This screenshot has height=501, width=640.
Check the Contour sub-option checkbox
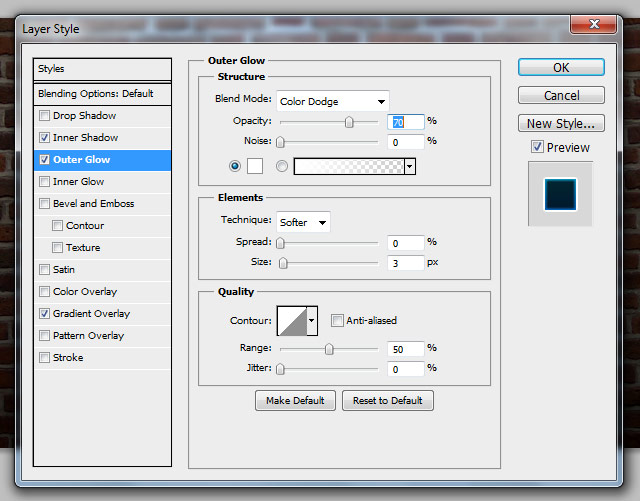[58, 225]
